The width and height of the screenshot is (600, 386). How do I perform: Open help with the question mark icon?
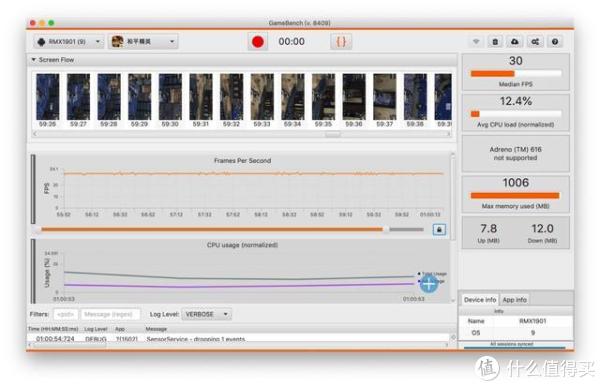[x=555, y=42]
